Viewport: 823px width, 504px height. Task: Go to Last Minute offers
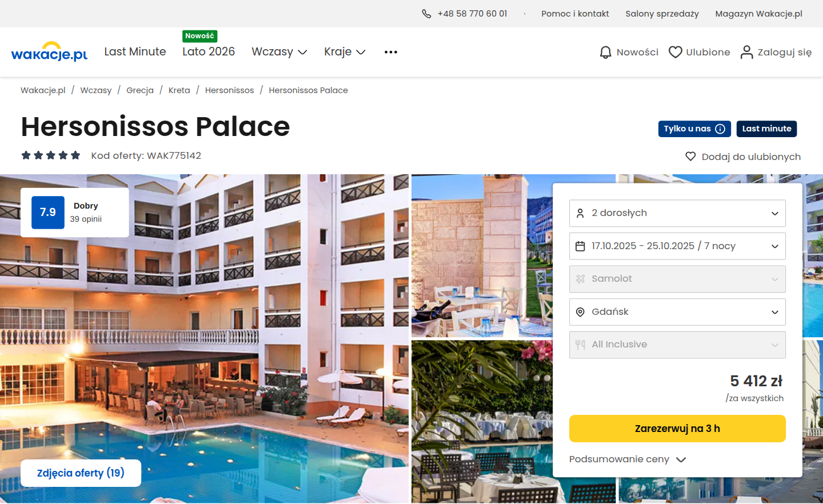coord(135,52)
